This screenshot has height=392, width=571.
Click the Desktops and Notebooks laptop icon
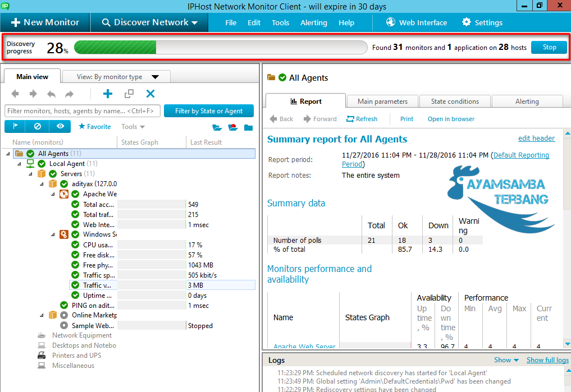[x=42, y=345]
